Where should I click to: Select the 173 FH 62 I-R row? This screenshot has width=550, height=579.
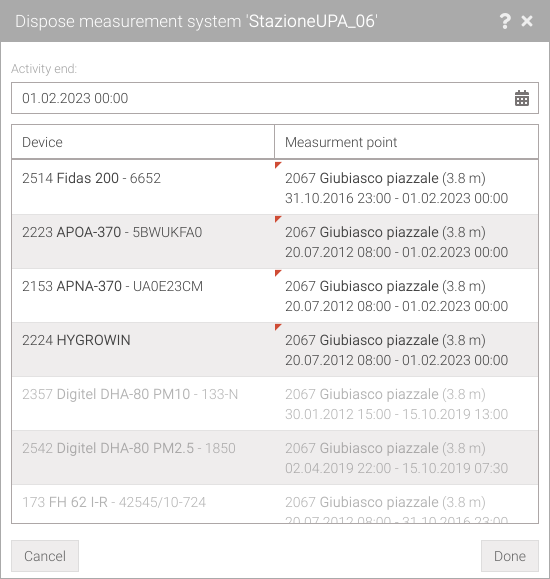275,504
